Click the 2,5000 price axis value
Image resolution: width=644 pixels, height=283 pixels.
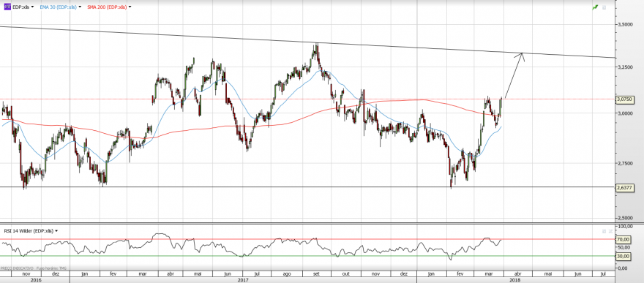[625, 218]
